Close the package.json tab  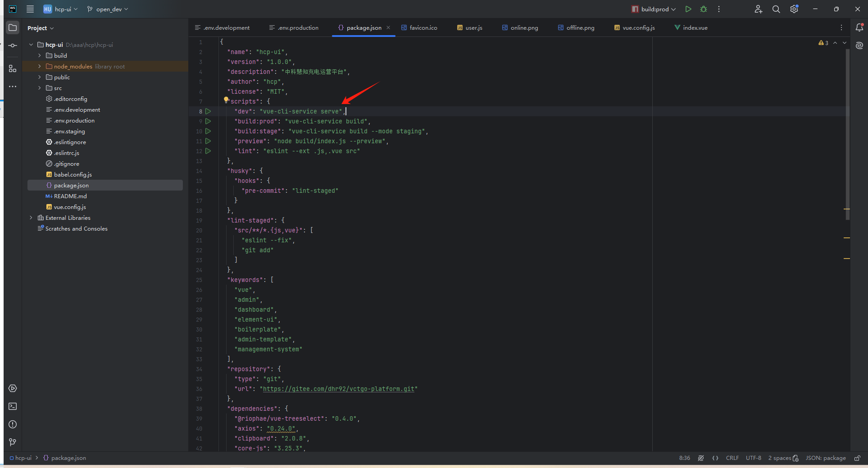click(x=388, y=27)
